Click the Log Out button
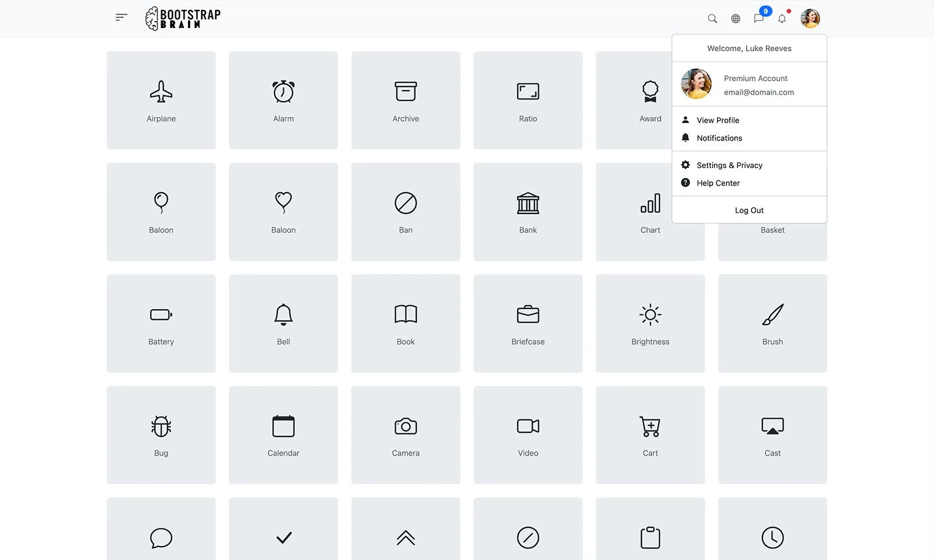Screen dimensions: 934x560 coord(749,210)
